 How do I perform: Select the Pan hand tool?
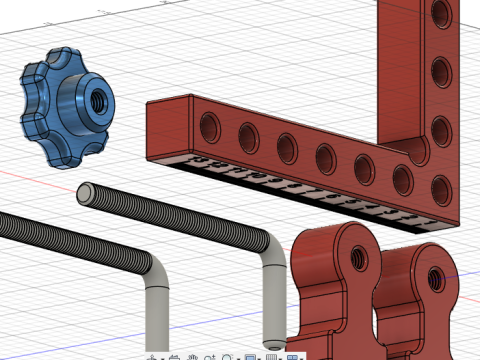(191, 358)
